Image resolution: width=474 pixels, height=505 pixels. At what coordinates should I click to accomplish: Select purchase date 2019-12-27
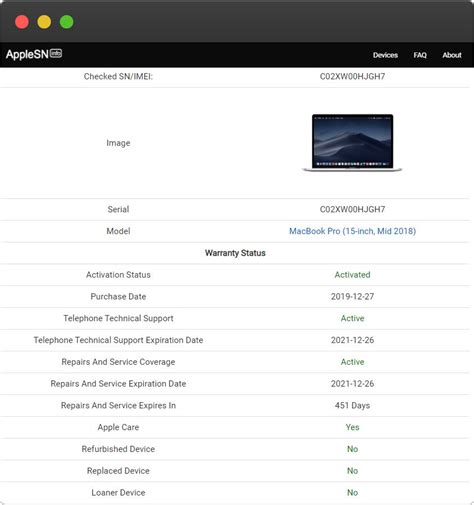[352, 296]
